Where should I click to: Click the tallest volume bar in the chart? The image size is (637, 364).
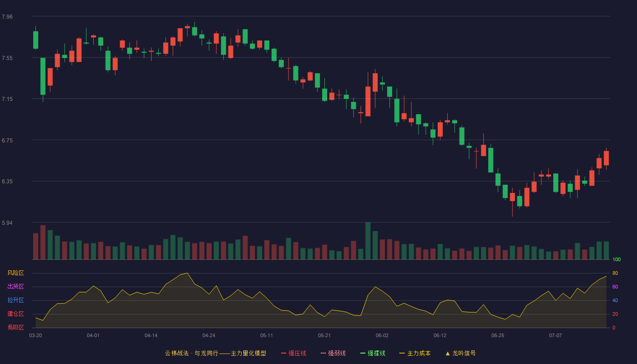368,241
